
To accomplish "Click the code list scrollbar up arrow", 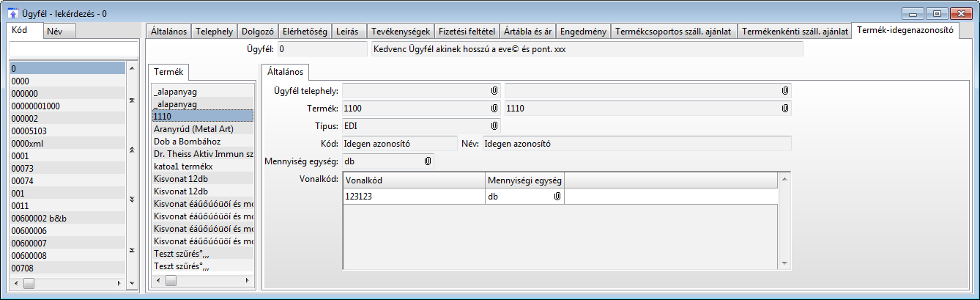I will pos(132,68).
